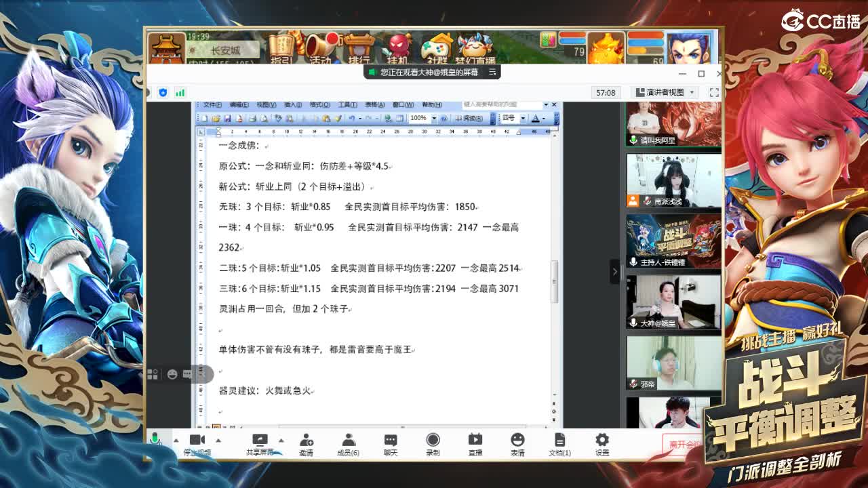Click the Undo icon in the document toolbar

tap(351, 118)
